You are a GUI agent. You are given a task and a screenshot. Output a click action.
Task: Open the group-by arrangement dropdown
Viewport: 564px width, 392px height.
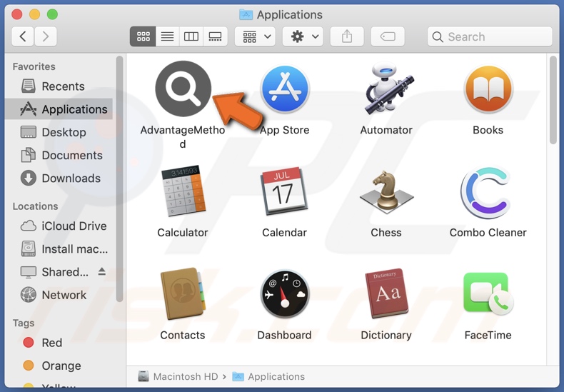click(x=255, y=36)
